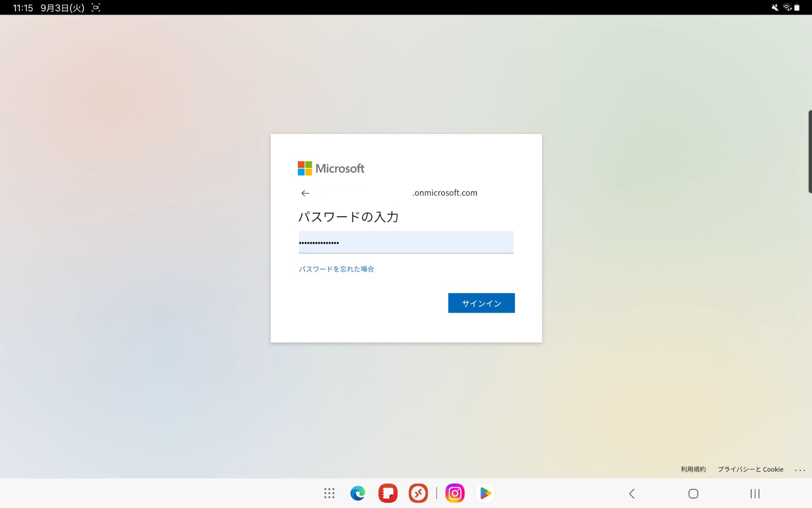Tap the Android back navigation button
The height and width of the screenshot is (508, 812).
point(632,493)
